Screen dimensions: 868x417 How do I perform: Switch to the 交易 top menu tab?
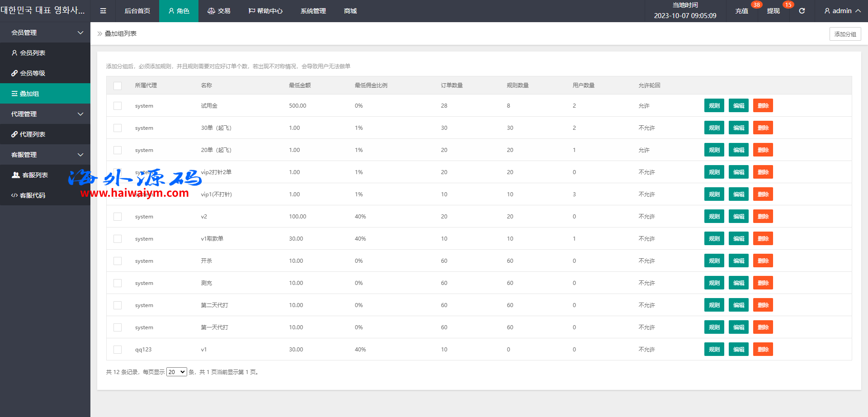click(219, 11)
